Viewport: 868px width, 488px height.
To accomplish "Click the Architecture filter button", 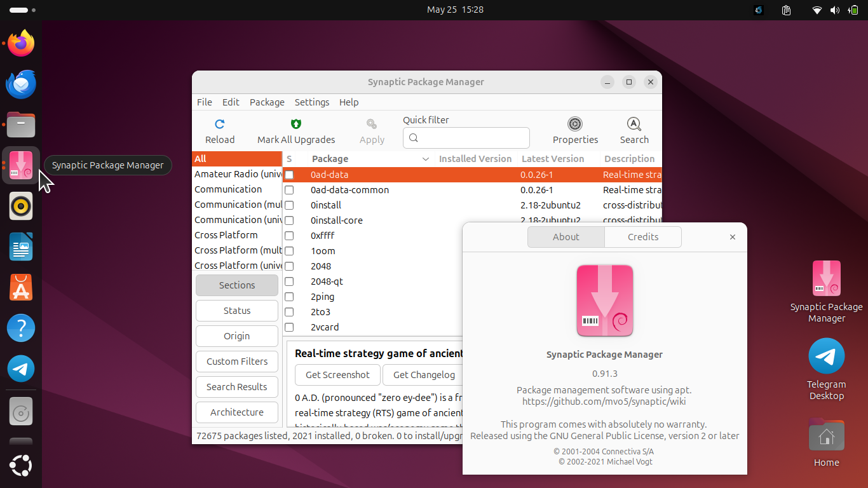I will coord(237,412).
